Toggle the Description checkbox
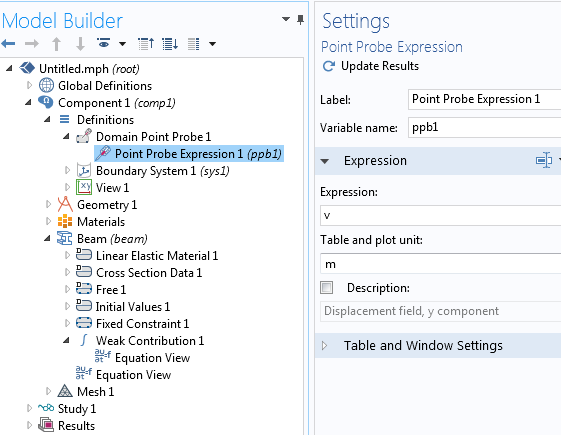561x435 pixels. [x=326, y=287]
